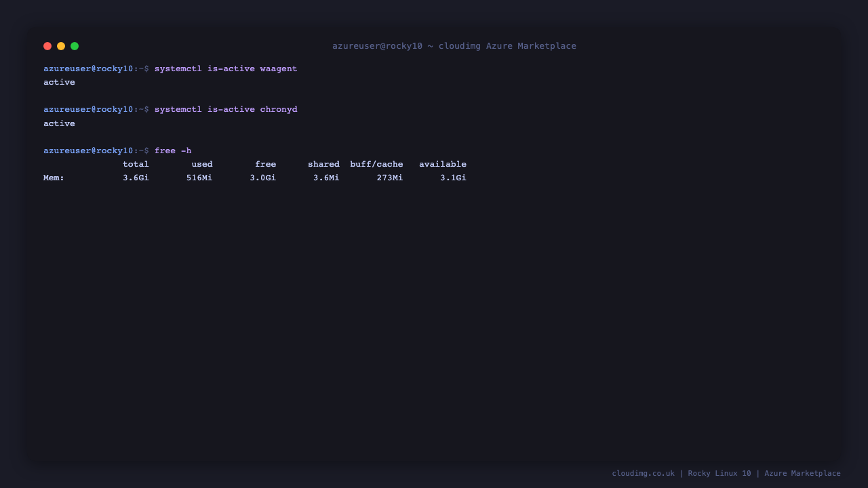Screen dimensions: 868x488
Task: Click the 'free -h' command text
Action: [173, 150]
